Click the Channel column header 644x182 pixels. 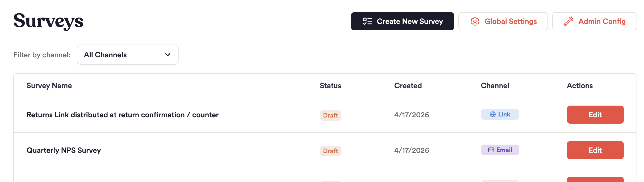point(495,86)
